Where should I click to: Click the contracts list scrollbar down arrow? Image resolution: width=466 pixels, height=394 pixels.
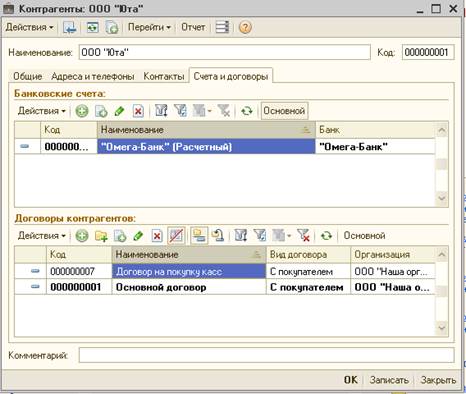(x=442, y=328)
